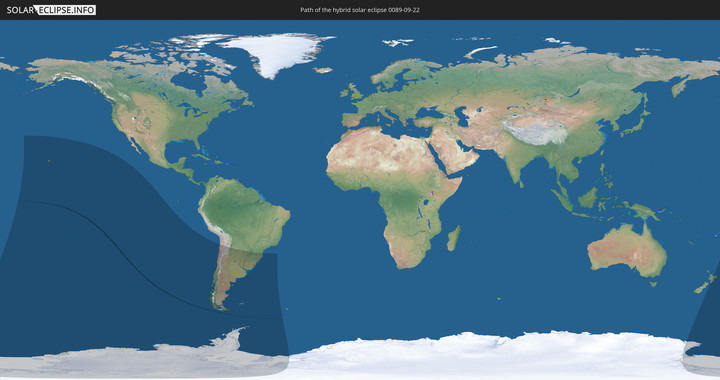The width and height of the screenshot is (720, 380).
Task: Click the Tibetan Plateau in Asia
Action: 535,131
